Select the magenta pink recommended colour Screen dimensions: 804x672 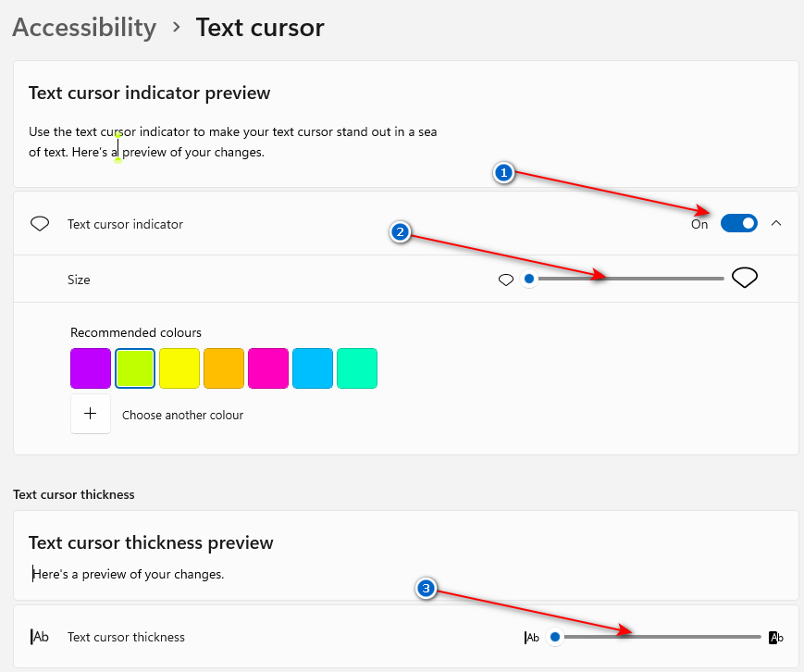268,368
